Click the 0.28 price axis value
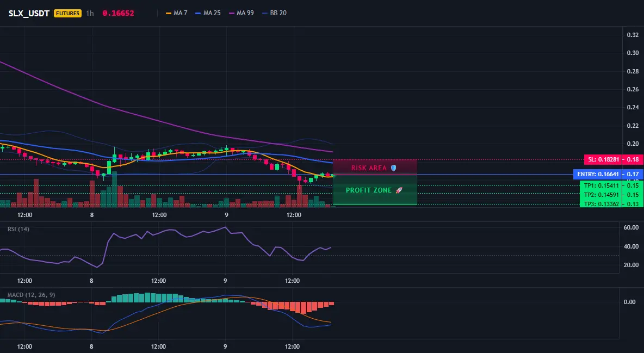The image size is (644, 353). pos(633,71)
